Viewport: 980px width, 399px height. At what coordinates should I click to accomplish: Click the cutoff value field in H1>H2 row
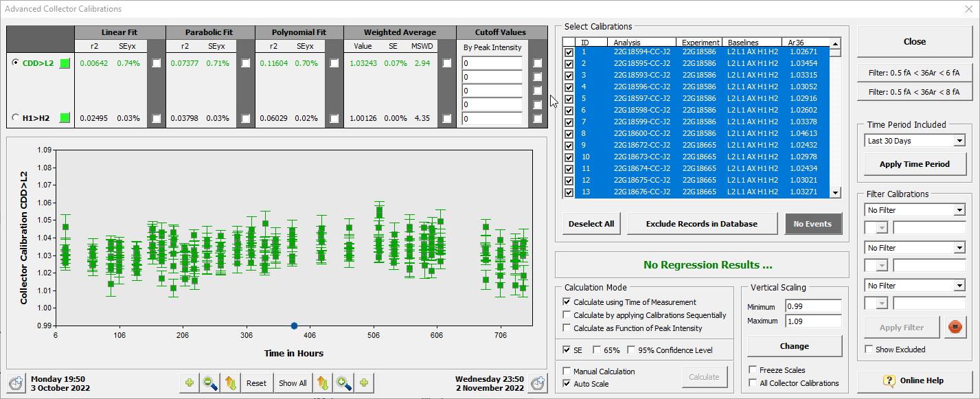(x=492, y=118)
